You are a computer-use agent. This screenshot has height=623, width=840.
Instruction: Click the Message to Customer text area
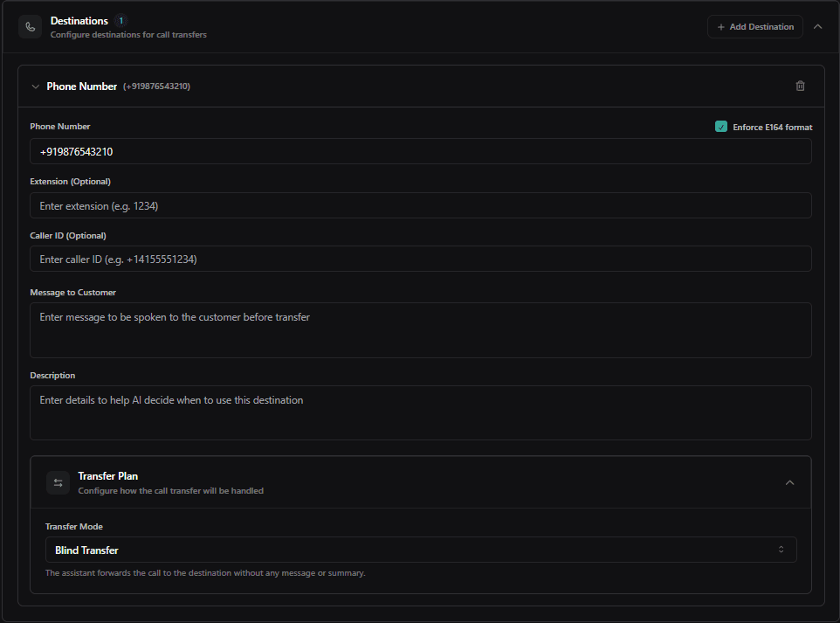421,329
